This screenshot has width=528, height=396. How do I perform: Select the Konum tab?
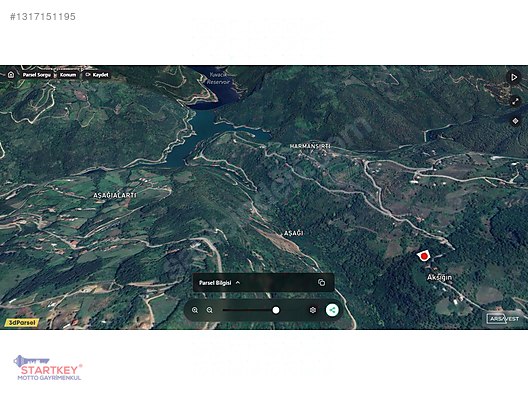click(68, 75)
